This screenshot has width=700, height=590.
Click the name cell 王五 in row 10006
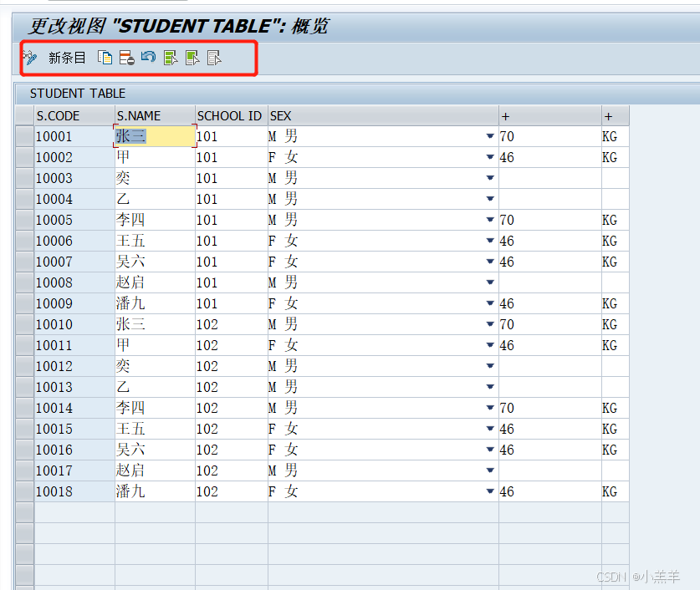click(155, 241)
